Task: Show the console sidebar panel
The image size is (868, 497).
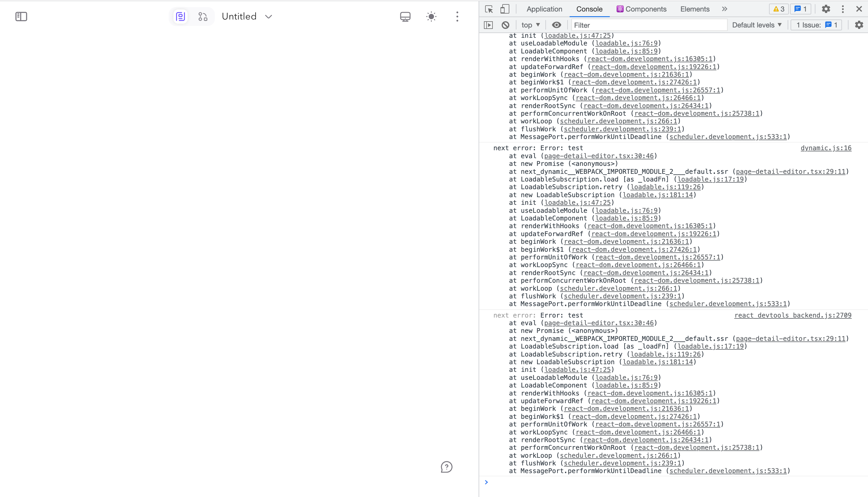Action: [x=488, y=24]
